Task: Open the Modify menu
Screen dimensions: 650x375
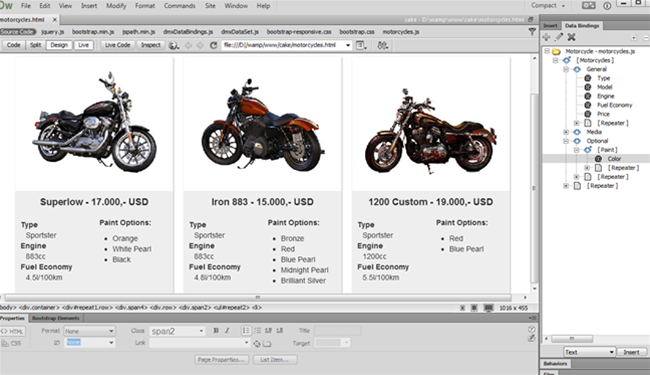Action: click(116, 6)
